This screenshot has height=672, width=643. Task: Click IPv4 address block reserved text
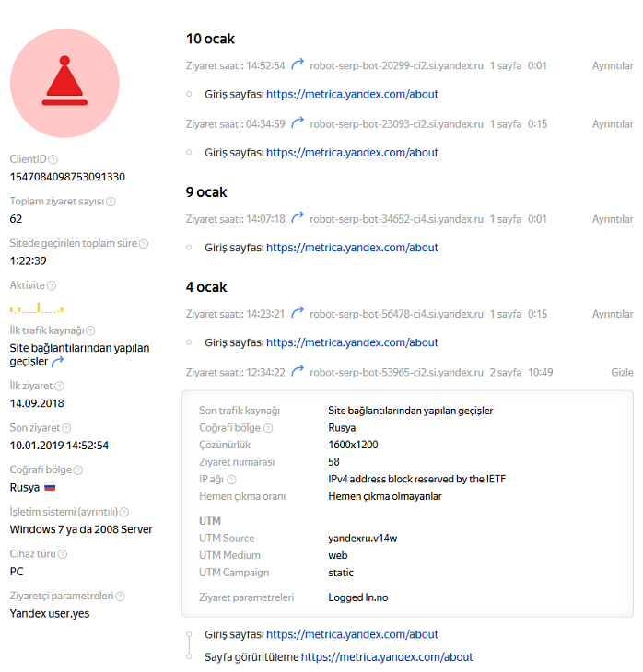[417, 479]
